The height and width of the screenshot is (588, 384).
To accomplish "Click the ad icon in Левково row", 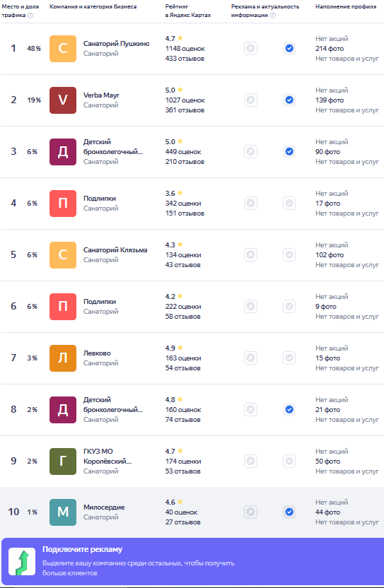I will pos(250,358).
